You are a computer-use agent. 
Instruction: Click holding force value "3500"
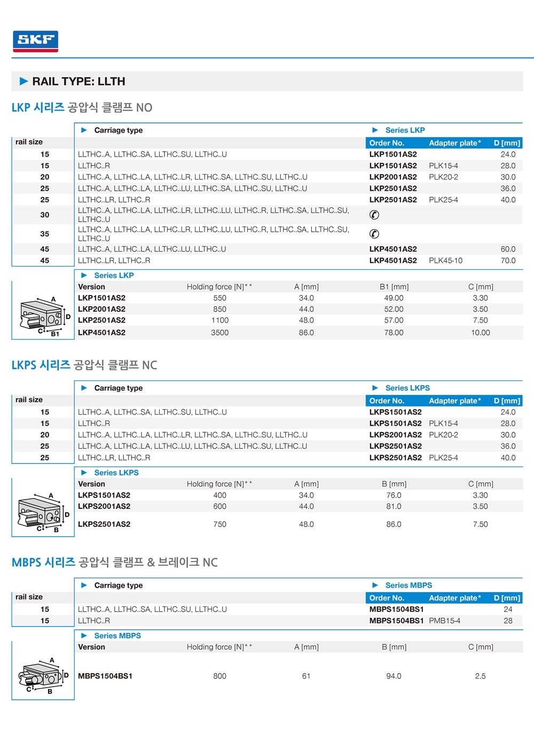coord(219,332)
